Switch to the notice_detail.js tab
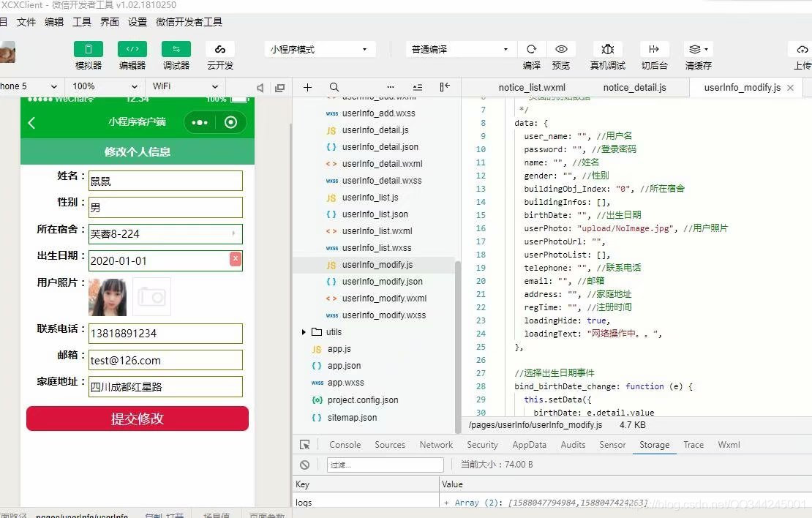Viewport: 812px width, 518px height. coord(634,88)
